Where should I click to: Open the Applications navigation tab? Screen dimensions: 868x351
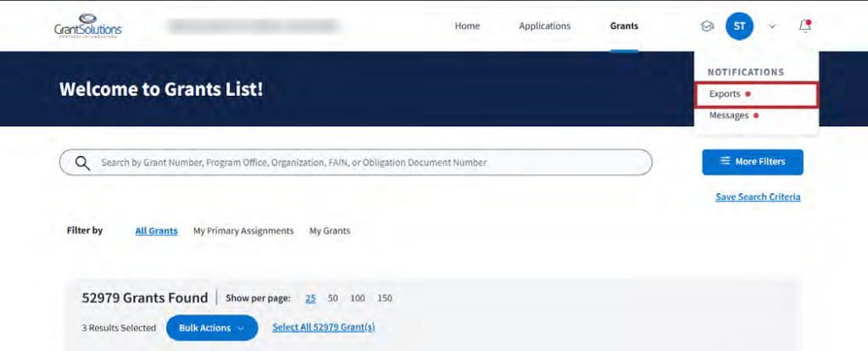coord(544,26)
